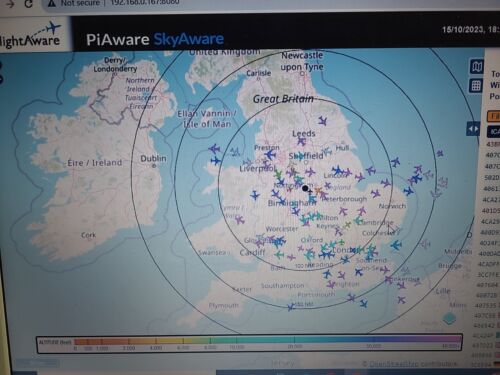500x375 pixels.
Task: Select the teal aircraft east of Cardiff label
Action: point(279,255)
